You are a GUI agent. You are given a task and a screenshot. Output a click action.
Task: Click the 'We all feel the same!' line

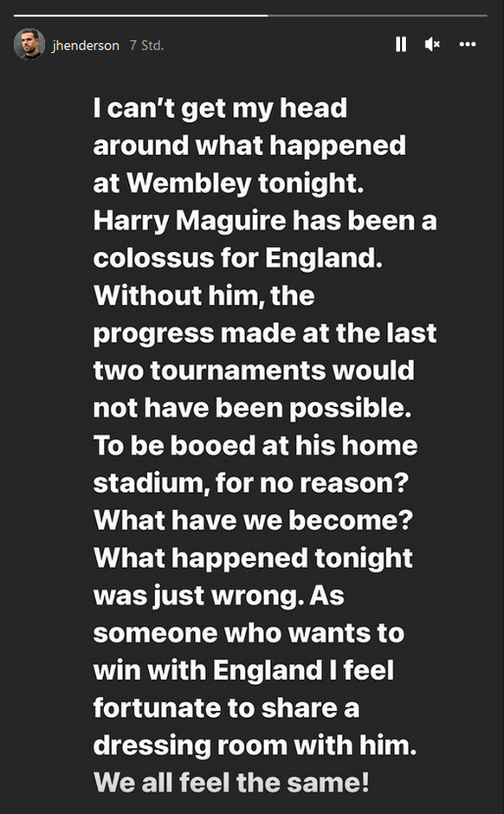click(231, 782)
